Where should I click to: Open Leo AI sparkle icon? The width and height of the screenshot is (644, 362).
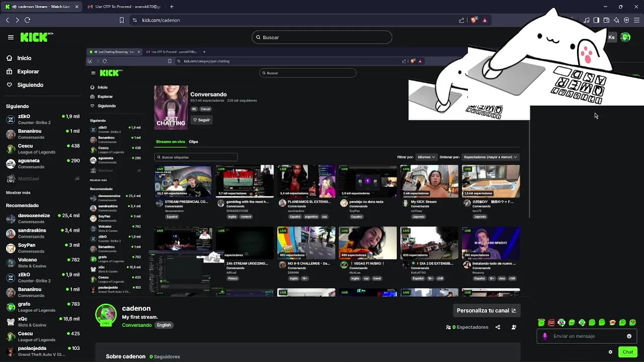pyautogui.click(x=616, y=20)
